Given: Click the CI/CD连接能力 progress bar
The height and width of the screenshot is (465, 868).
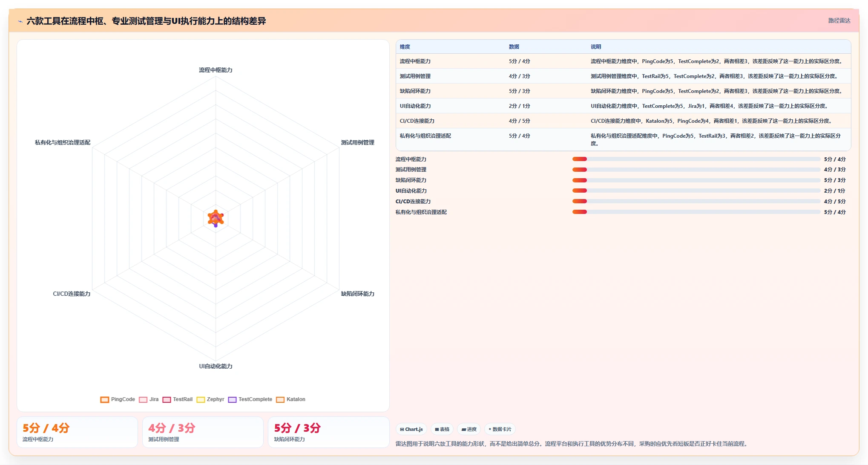Looking at the screenshot, I should point(696,201).
